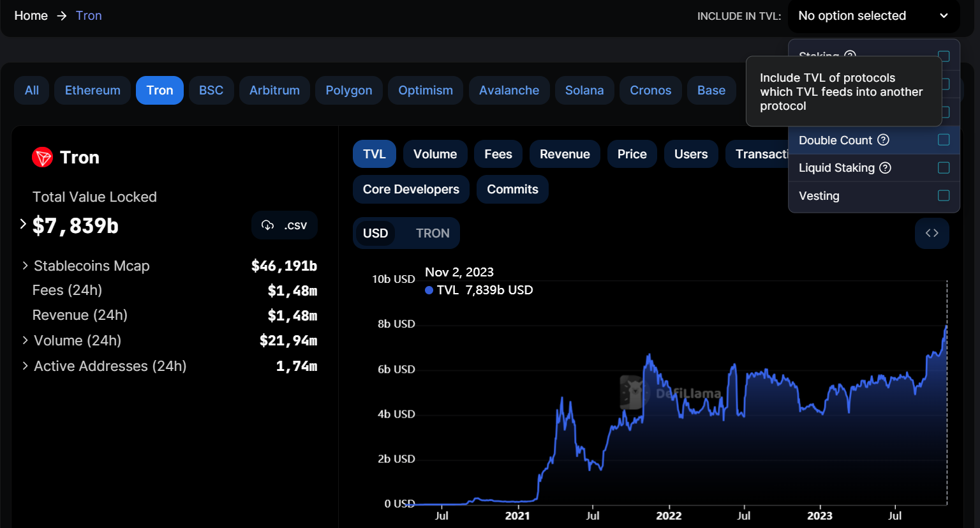Click the Revenue (24h) stat row

coord(175,315)
